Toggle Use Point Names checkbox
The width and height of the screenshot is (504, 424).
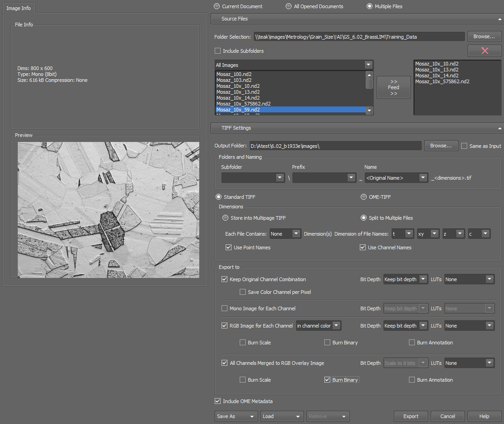tap(228, 247)
